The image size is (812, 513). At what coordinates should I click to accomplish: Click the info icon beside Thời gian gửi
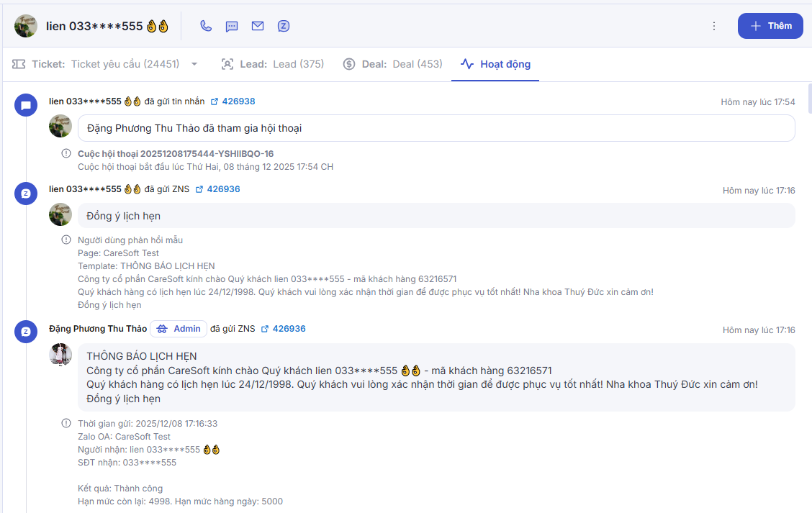66,424
